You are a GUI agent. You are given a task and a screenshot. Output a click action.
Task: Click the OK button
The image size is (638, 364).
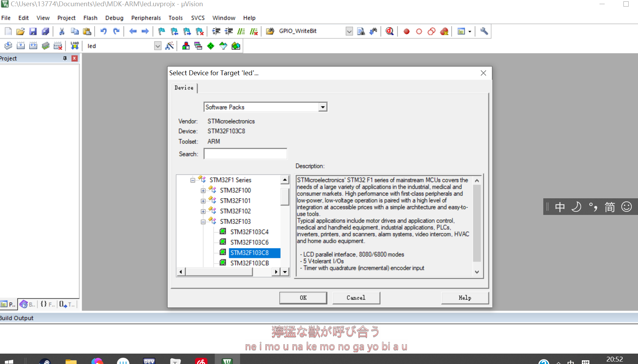click(x=303, y=298)
